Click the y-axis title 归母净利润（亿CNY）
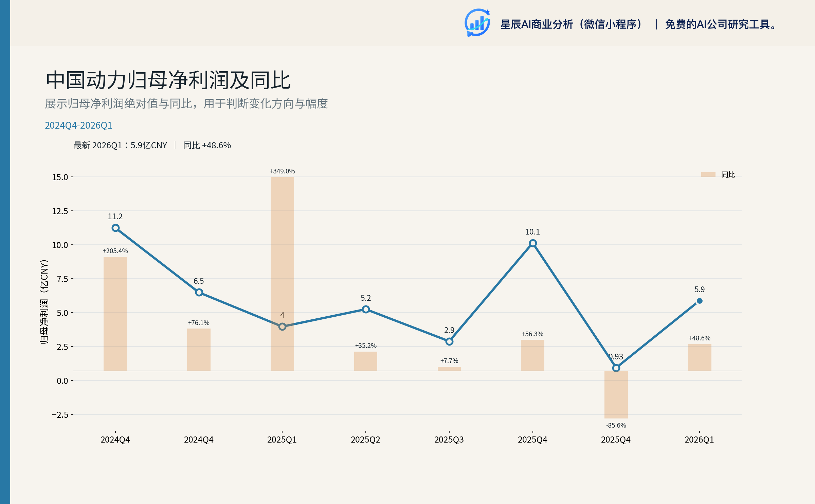 (x=44, y=302)
